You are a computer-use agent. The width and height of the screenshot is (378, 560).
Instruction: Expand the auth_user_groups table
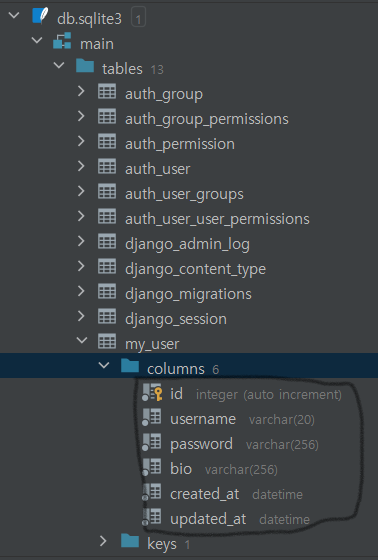point(81,191)
